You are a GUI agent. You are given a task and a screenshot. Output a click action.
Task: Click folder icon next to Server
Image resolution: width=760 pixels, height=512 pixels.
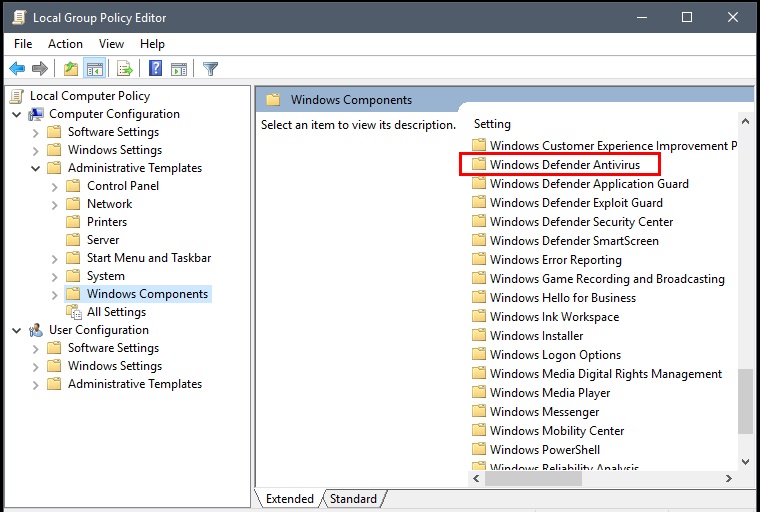click(73, 240)
